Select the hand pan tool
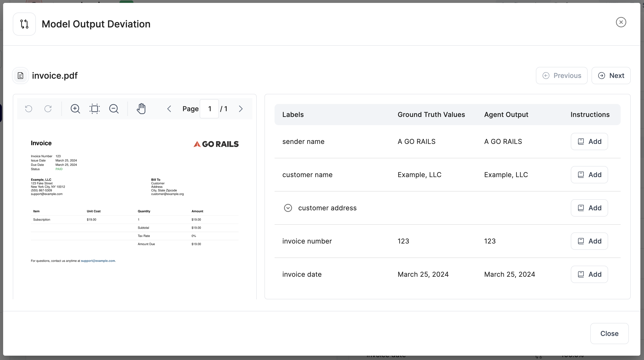 tap(141, 109)
